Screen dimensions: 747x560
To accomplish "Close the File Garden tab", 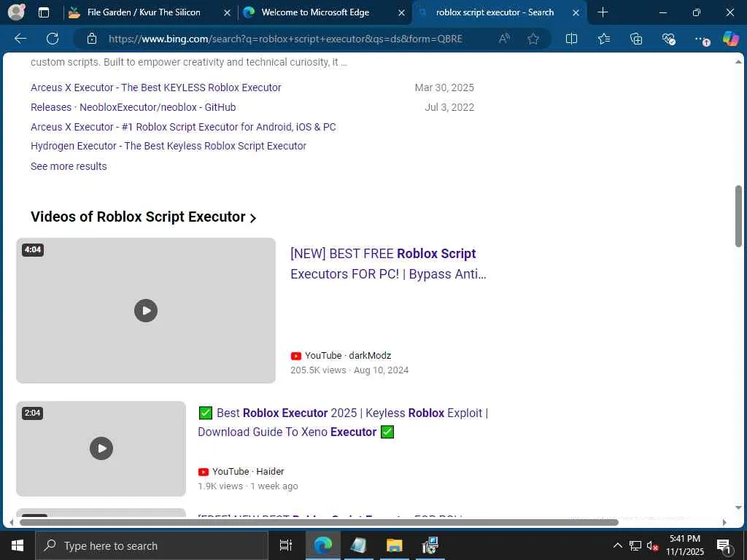I will [228, 13].
